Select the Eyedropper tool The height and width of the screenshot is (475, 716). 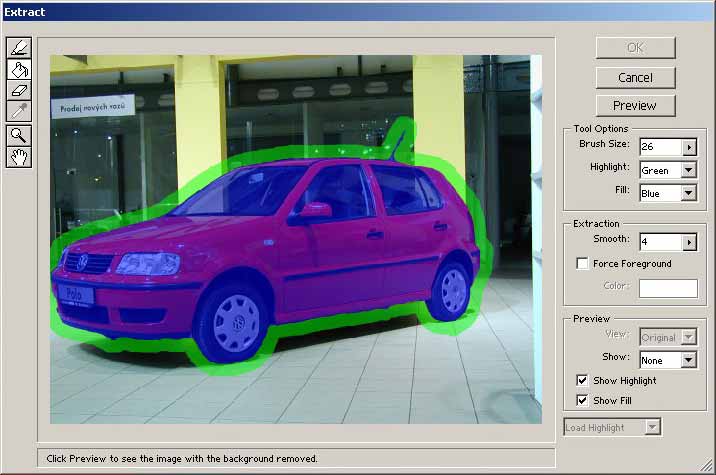19,111
